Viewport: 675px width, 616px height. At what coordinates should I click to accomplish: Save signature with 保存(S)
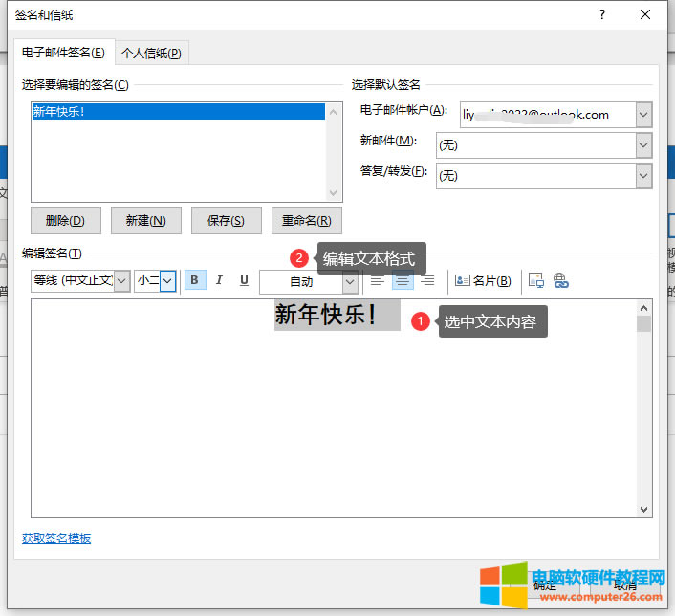click(226, 221)
